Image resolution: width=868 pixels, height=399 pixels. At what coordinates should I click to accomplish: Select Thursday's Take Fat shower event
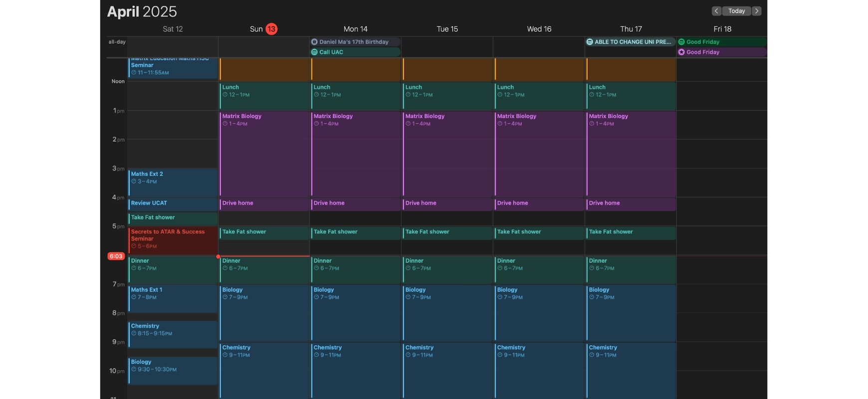click(x=631, y=233)
